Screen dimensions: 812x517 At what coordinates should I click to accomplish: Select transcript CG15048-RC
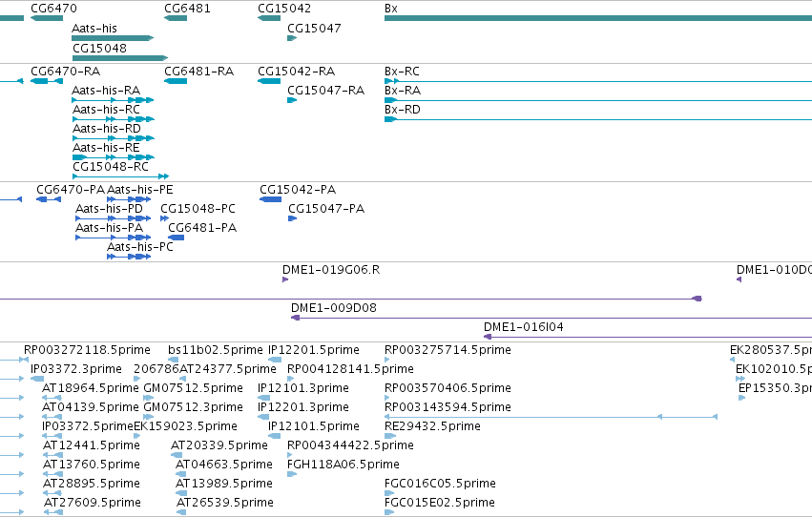tap(120, 176)
